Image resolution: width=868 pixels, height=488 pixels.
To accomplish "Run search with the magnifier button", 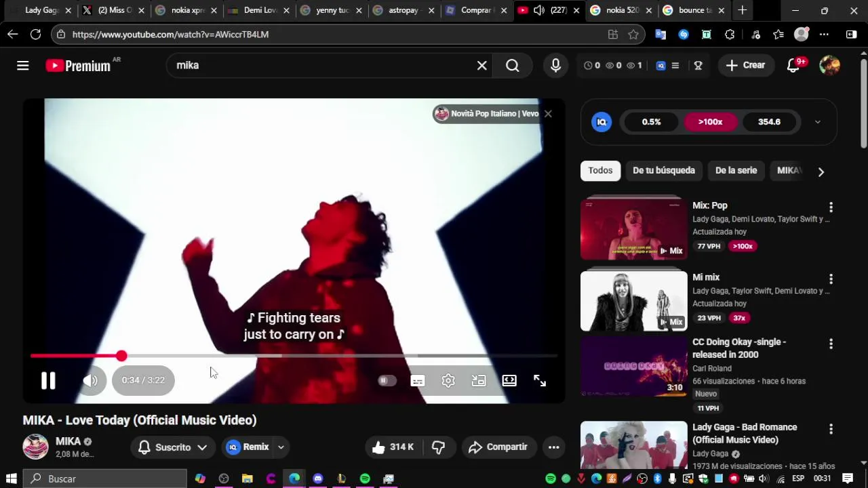I will pos(513,65).
